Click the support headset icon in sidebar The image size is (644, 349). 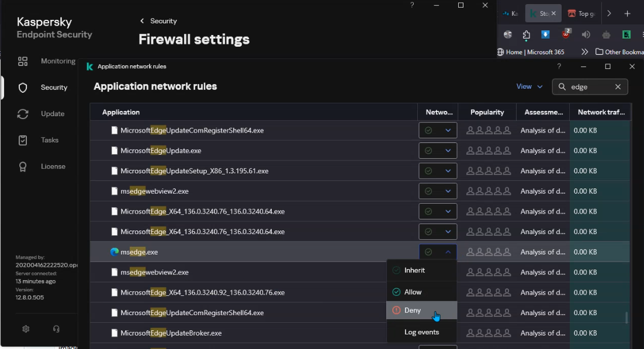point(56,329)
